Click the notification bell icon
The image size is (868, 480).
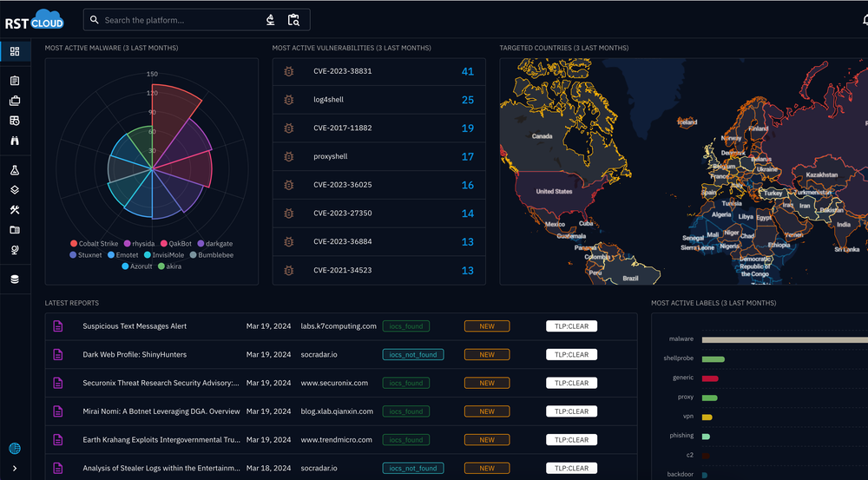(x=865, y=20)
